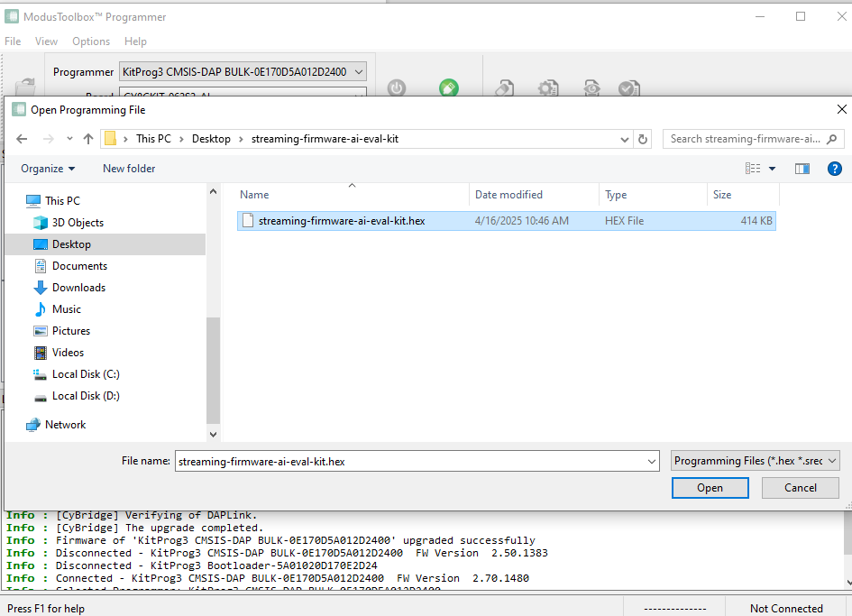Select Desktop in the navigation pane

71,244
